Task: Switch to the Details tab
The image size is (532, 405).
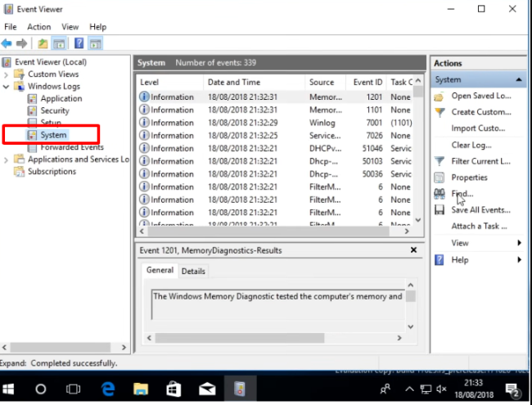Action: tap(193, 271)
